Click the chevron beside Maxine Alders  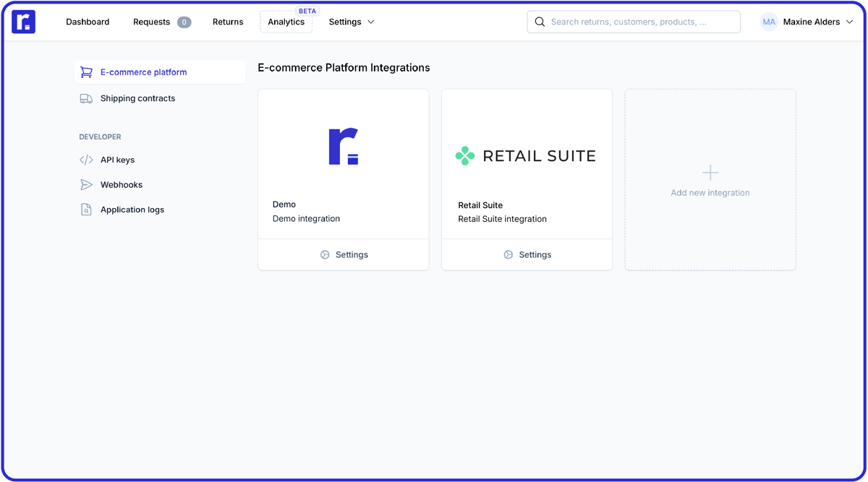pyautogui.click(x=850, y=22)
